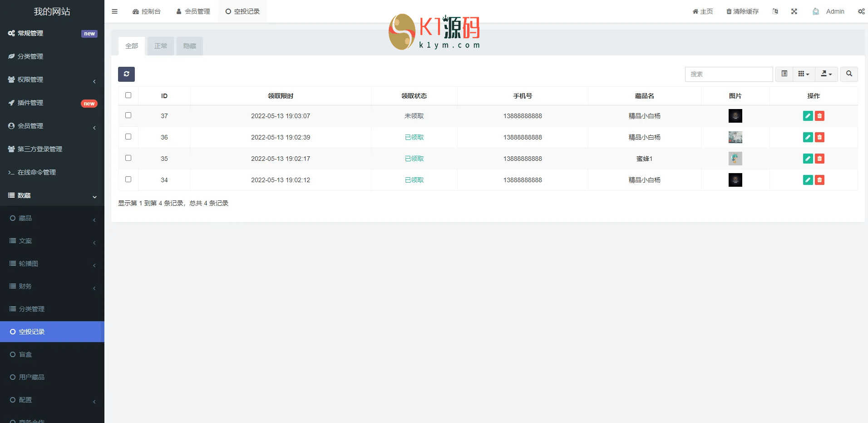
Task: Open the thumbnail image for ID 35
Action: tap(735, 159)
